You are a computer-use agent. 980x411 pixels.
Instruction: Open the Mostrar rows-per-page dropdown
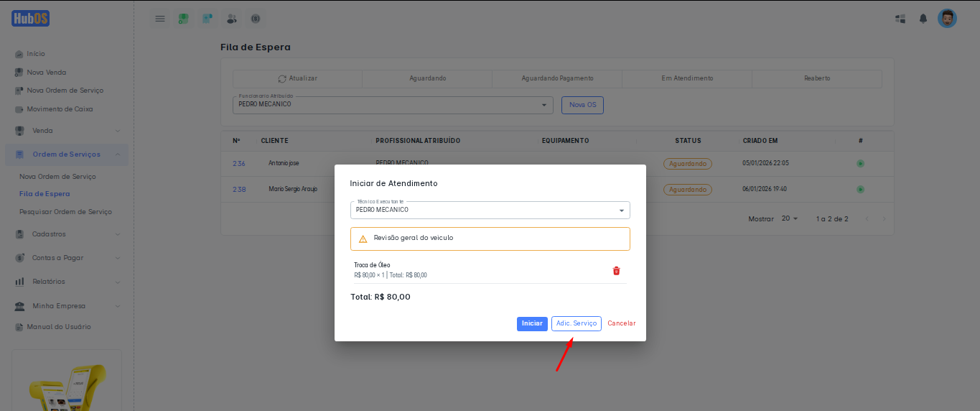coord(790,218)
